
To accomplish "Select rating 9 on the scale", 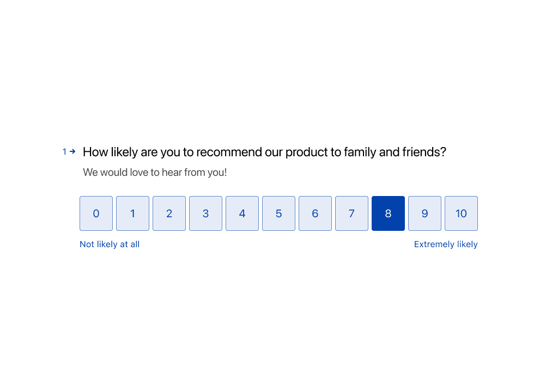I will pos(424,213).
